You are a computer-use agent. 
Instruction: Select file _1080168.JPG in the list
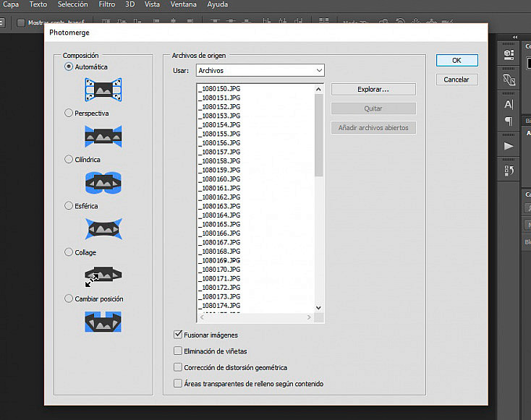tap(219, 251)
